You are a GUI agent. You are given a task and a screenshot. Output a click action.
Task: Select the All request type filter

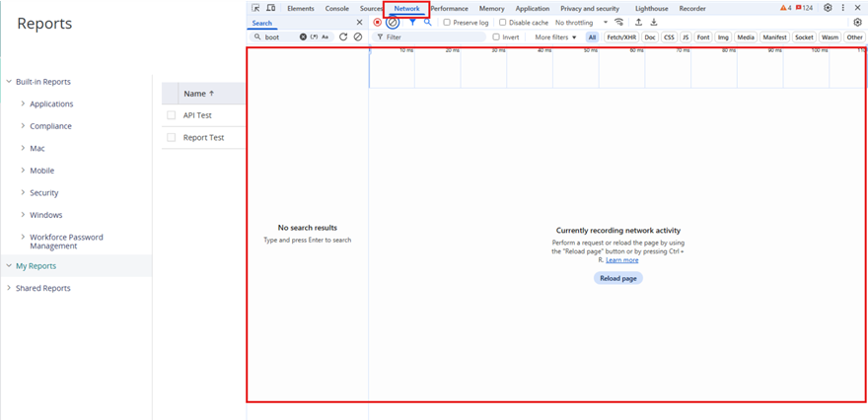tap(593, 37)
